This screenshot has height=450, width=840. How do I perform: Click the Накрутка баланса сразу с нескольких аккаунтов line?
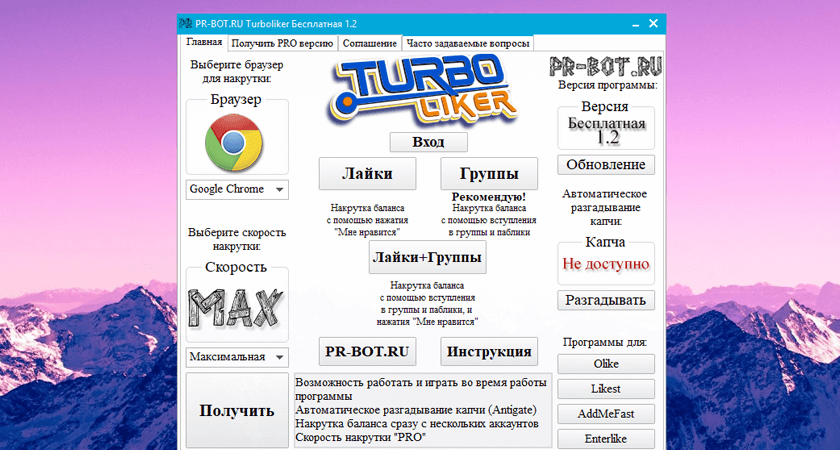pos(417,424)
